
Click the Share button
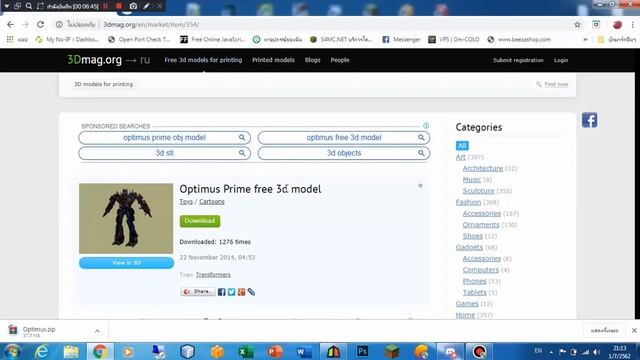coord(198,291)
